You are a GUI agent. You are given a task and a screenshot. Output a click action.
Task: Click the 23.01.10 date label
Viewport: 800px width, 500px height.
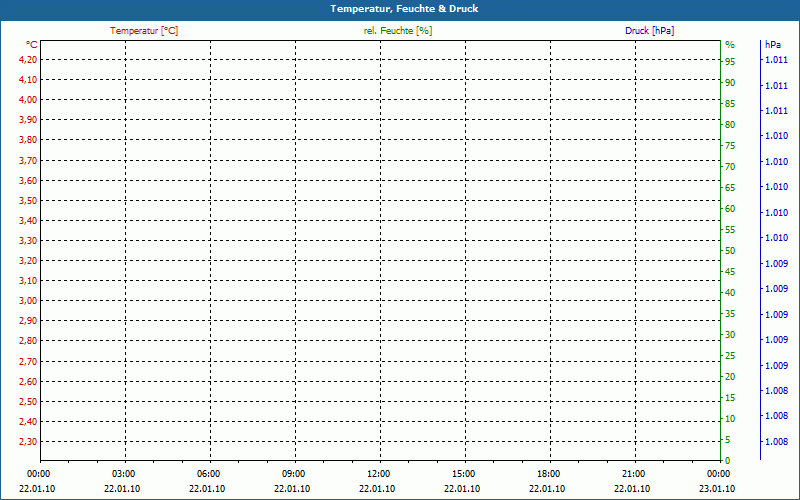[717, 489]
